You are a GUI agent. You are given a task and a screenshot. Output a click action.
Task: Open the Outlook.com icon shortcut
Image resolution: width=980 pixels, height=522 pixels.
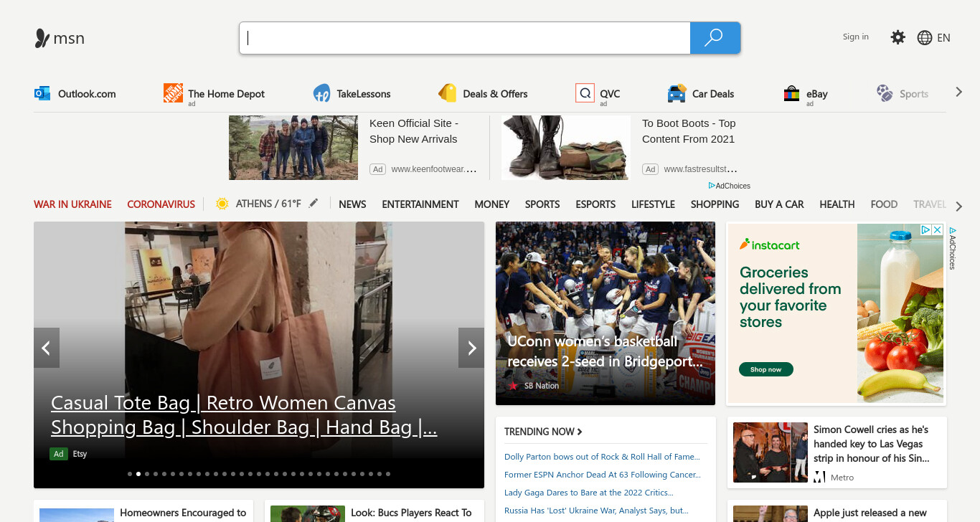[x=42, y=93]
